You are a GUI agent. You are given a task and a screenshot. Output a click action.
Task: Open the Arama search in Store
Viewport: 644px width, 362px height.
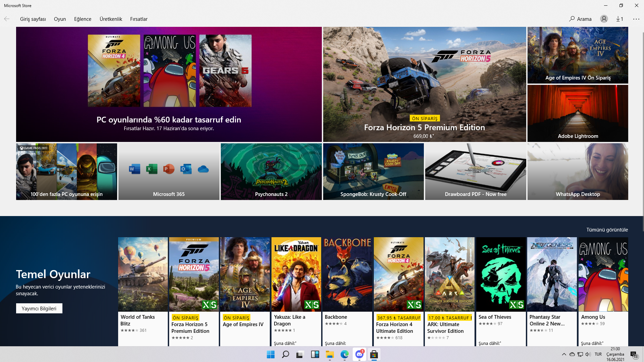580,19
